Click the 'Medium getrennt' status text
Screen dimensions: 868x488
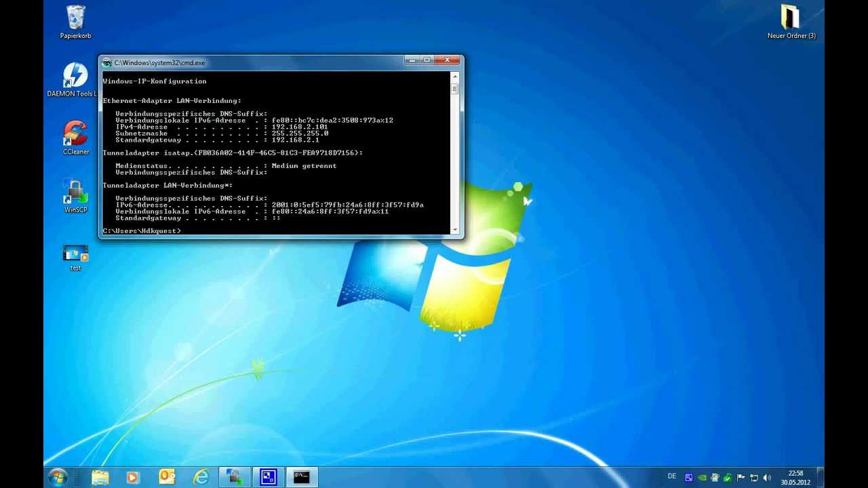(304, 166)
